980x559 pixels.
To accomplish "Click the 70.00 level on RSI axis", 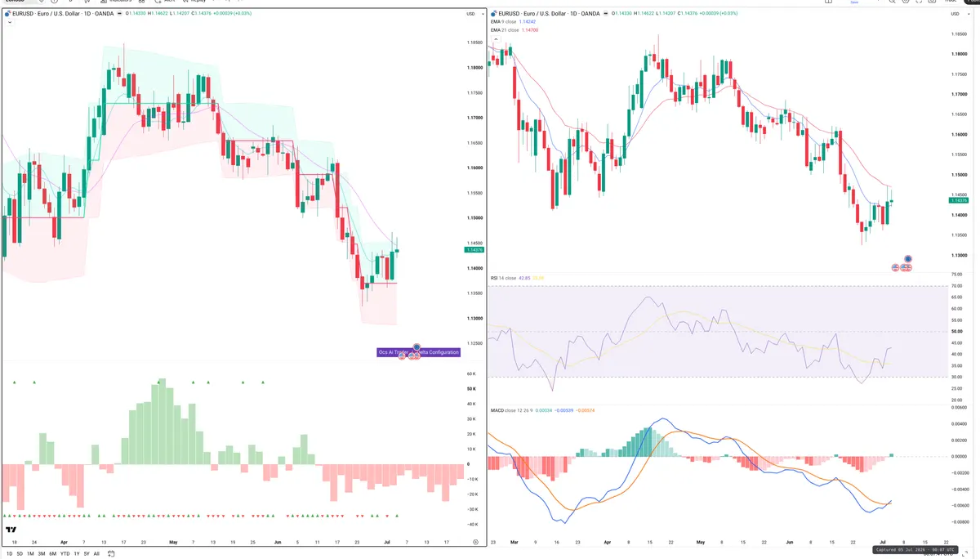I will (x=958, y=285).
